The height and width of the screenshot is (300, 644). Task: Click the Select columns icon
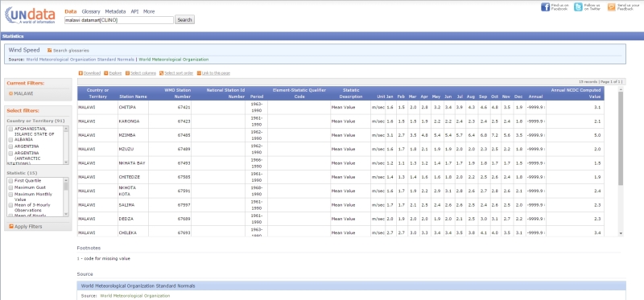[x=127, y=73]
